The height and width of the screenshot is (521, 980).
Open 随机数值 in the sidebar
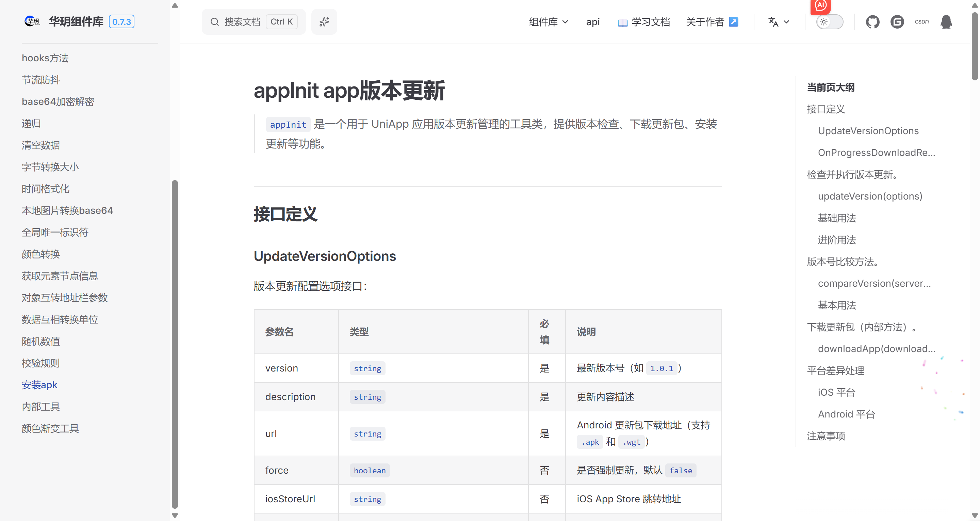pos(41,341)
